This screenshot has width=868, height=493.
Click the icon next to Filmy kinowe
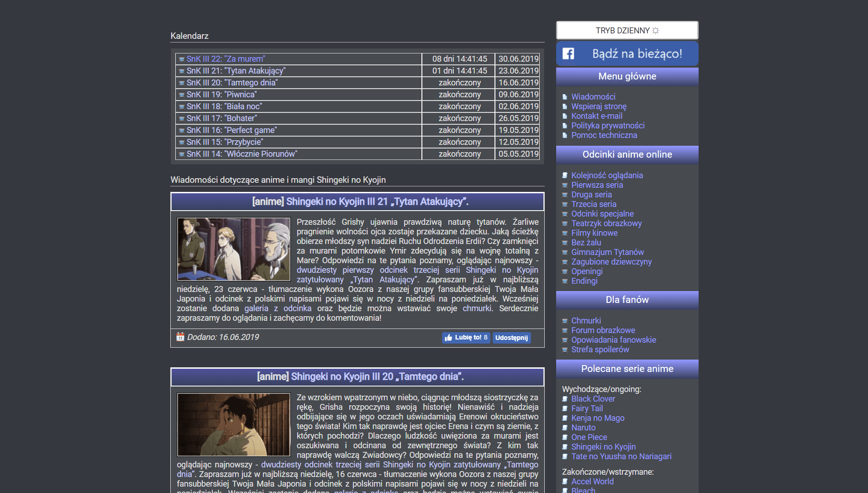pos(565,233)
